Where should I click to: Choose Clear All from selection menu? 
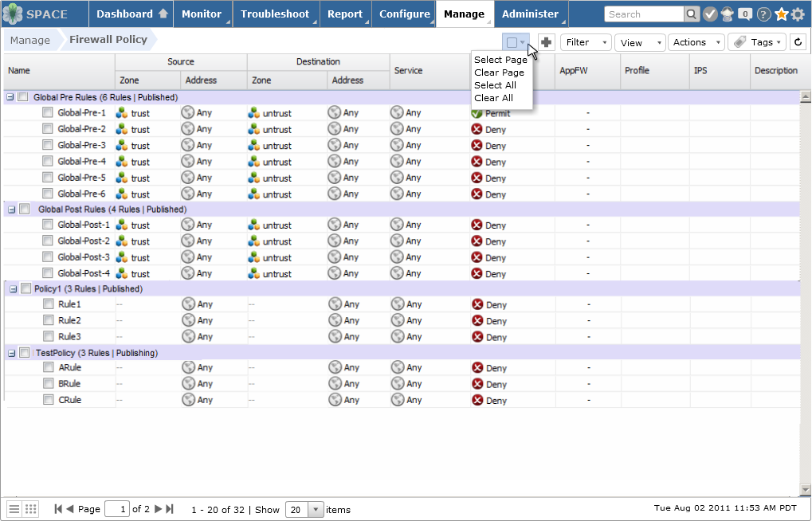pyautogui.click(x=493, y=98)
